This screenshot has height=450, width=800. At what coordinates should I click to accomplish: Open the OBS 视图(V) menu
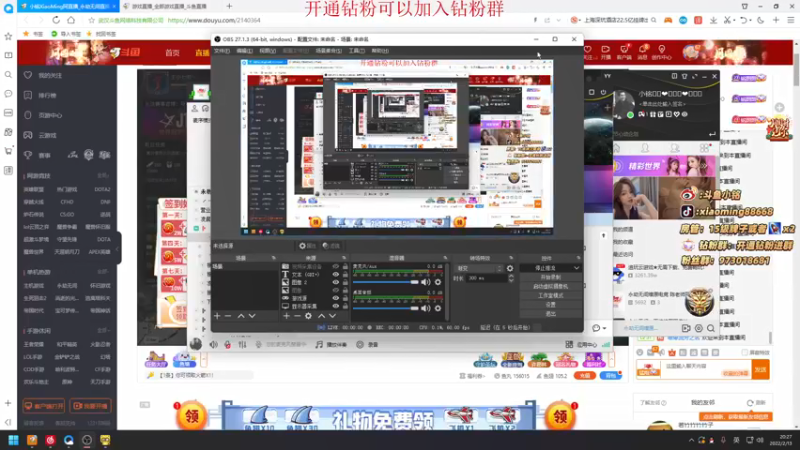(x=267, y=51)
